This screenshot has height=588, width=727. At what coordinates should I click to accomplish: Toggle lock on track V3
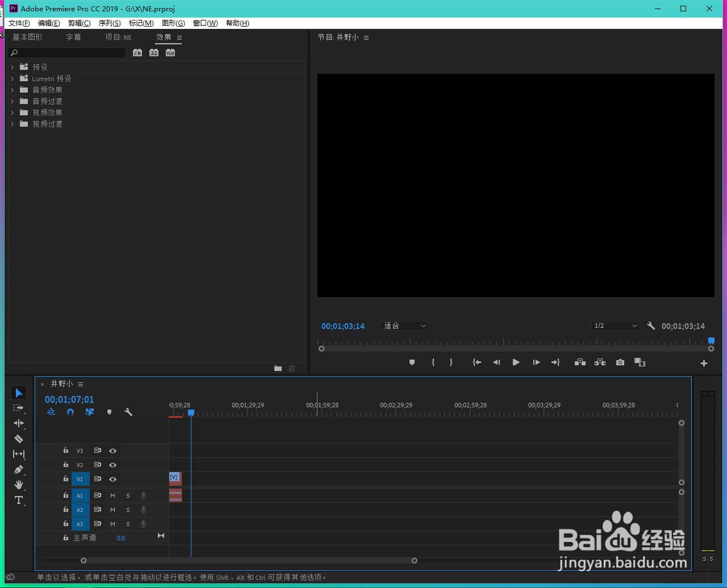point(65,451)
